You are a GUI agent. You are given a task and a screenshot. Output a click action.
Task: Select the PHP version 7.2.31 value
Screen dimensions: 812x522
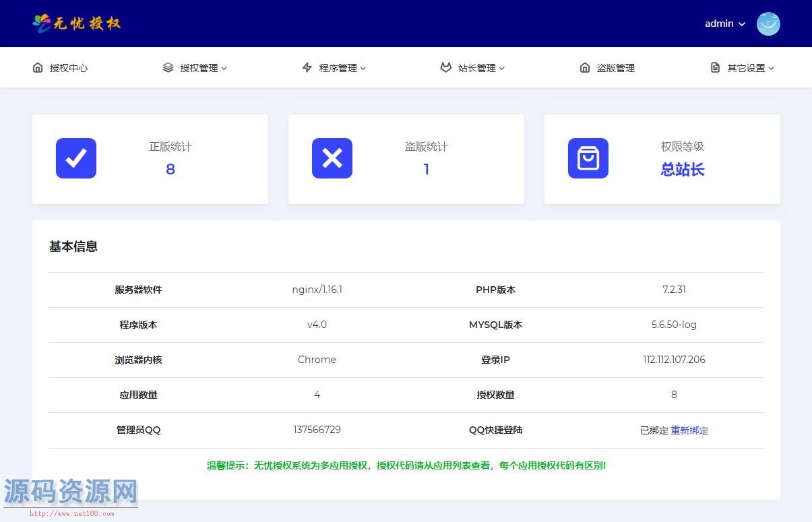pos(674,290)
